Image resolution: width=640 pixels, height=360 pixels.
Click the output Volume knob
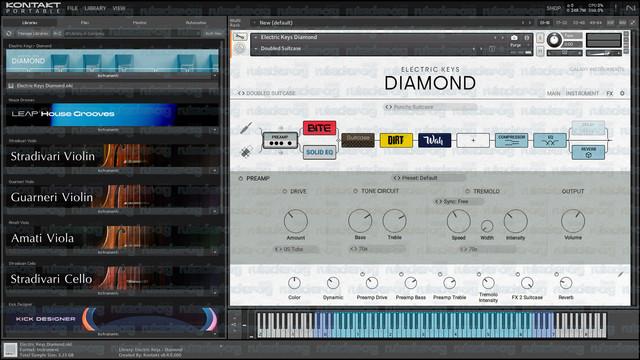click(573, 221)
